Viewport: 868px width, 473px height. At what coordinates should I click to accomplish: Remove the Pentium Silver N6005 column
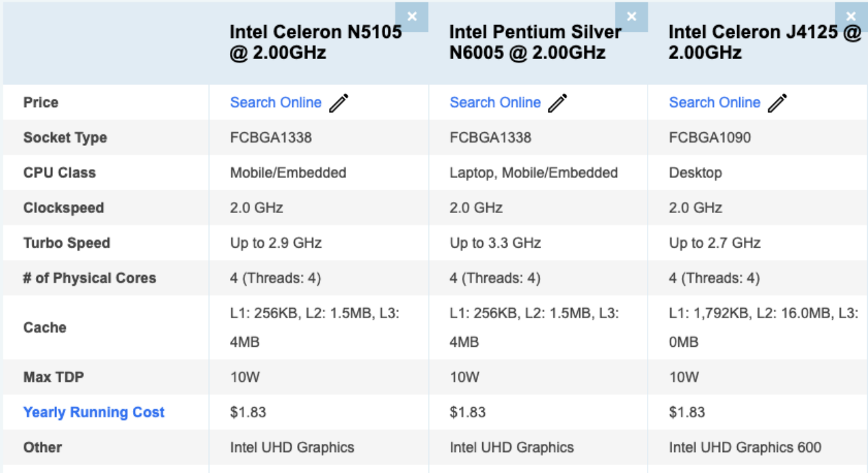(x=632, y=16)
